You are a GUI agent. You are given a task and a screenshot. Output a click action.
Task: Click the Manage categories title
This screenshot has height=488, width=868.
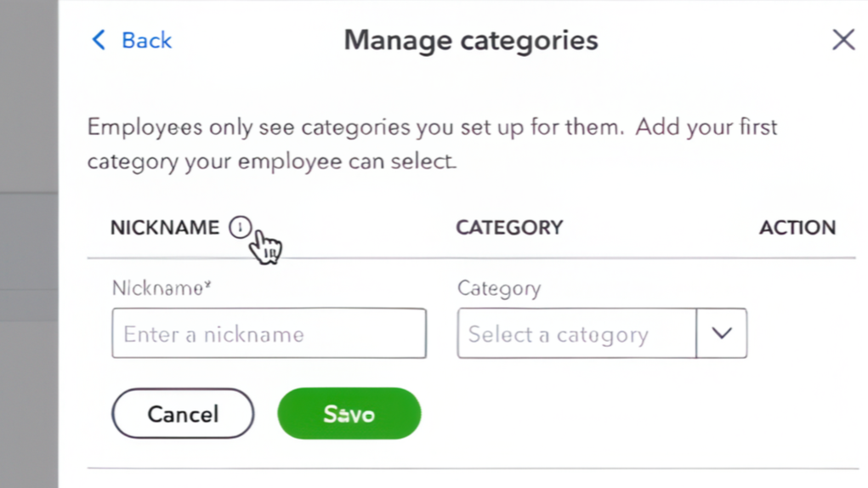click(x=470, y=40)
